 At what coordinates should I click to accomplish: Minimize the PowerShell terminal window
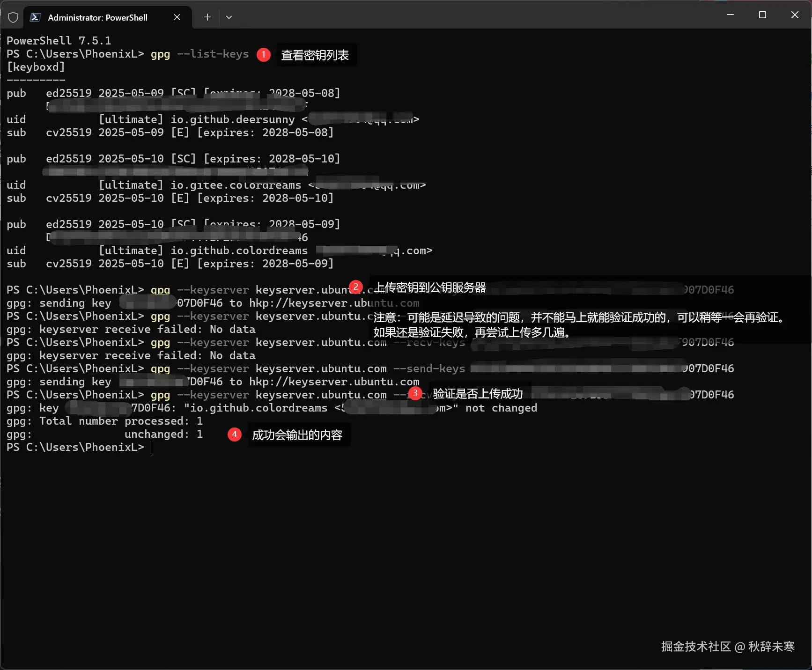[730, 15]
